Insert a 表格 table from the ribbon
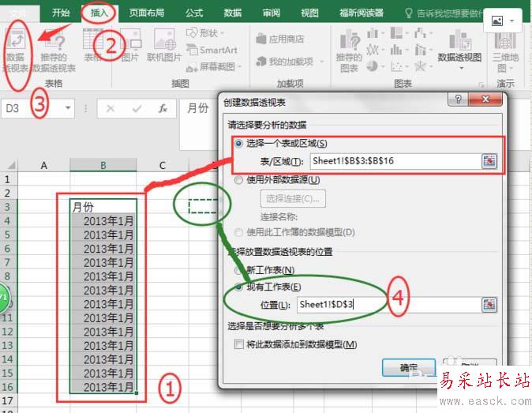Screen dimensions: 532x413 click(x=93, y=46)
